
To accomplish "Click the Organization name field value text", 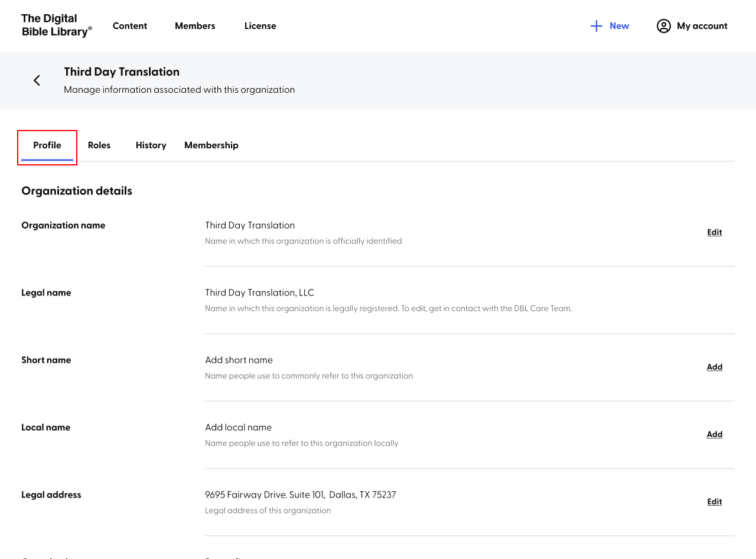I will [x=250, y=225].
